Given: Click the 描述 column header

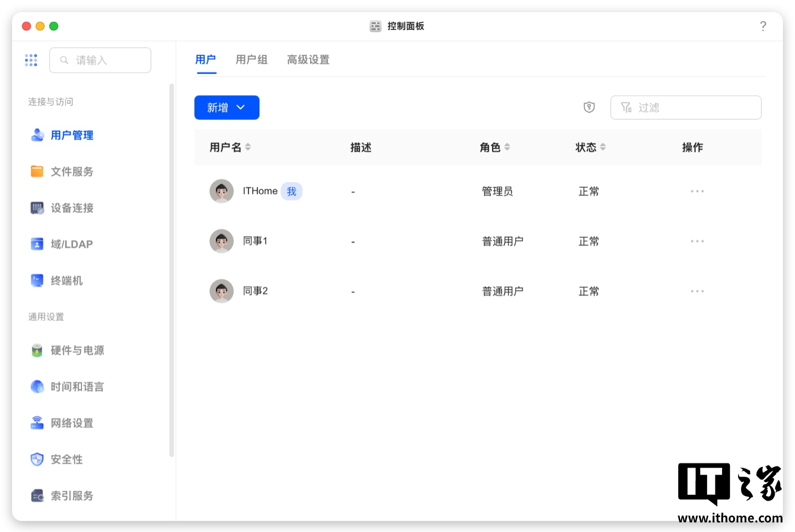Looking at the screenshot, I should 361,147.
